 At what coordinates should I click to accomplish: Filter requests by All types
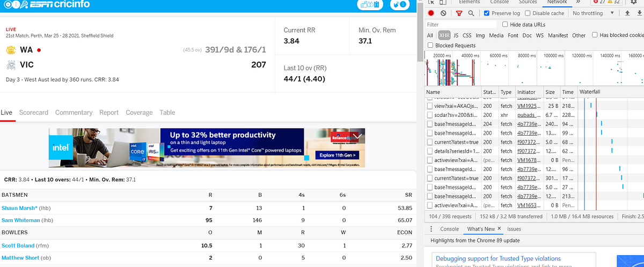[430, 35]
